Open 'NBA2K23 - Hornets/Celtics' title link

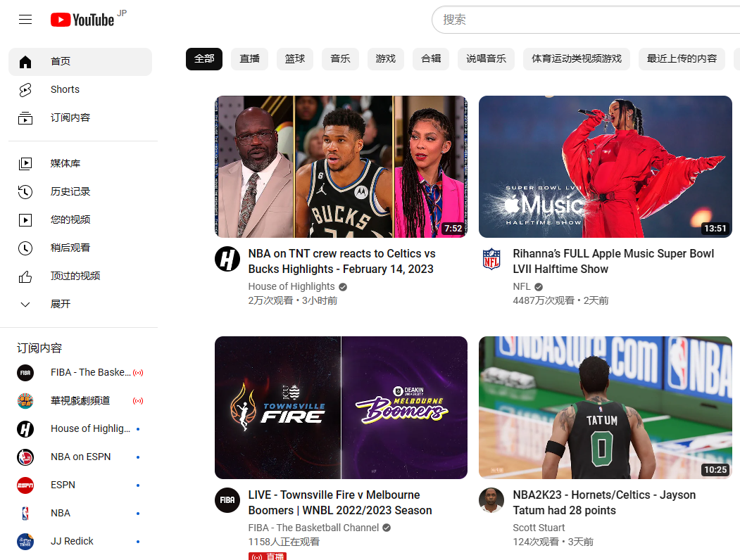coord(604,502)
